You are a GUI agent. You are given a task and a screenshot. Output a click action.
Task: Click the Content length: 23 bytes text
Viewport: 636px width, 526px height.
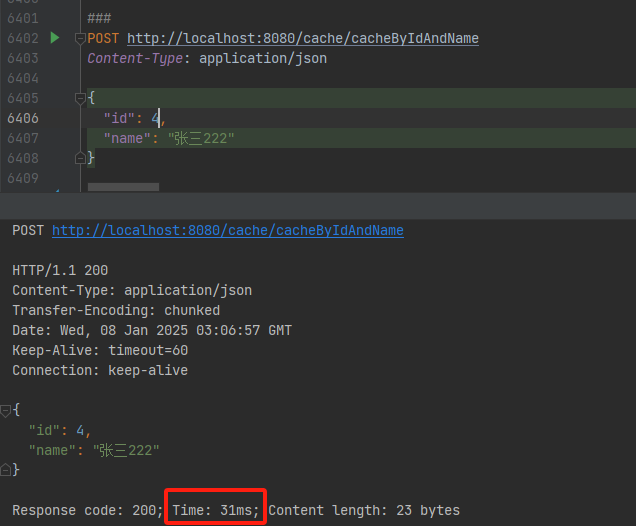[x=364, y=510]
